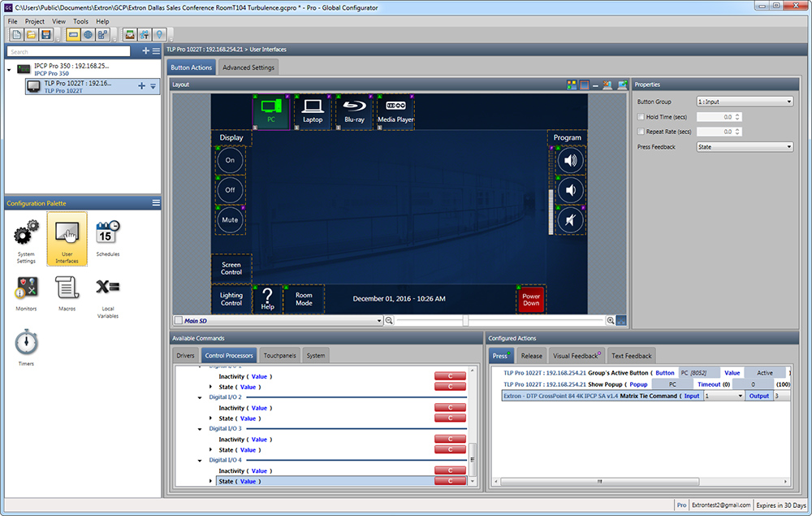Open Configuration Palette hamburger menu
Screen dimensions: 812x516
pyautogui.click(x=156, y=202)
